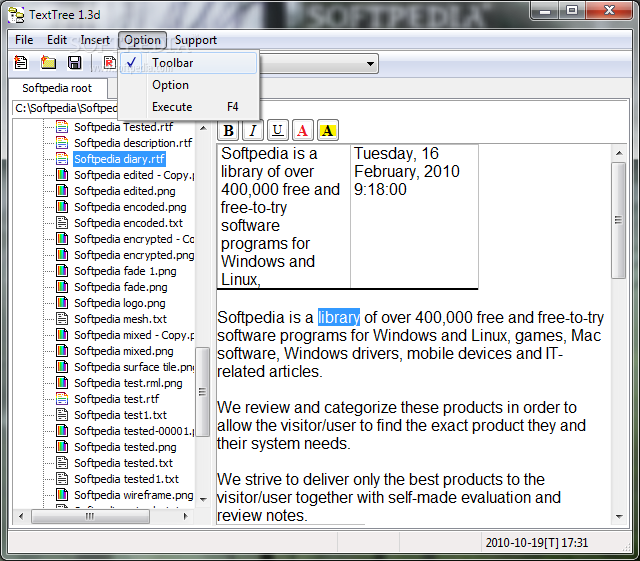Toggle Bold formatting button
Screen dimensions: 640x561
[x=228, y=131]
